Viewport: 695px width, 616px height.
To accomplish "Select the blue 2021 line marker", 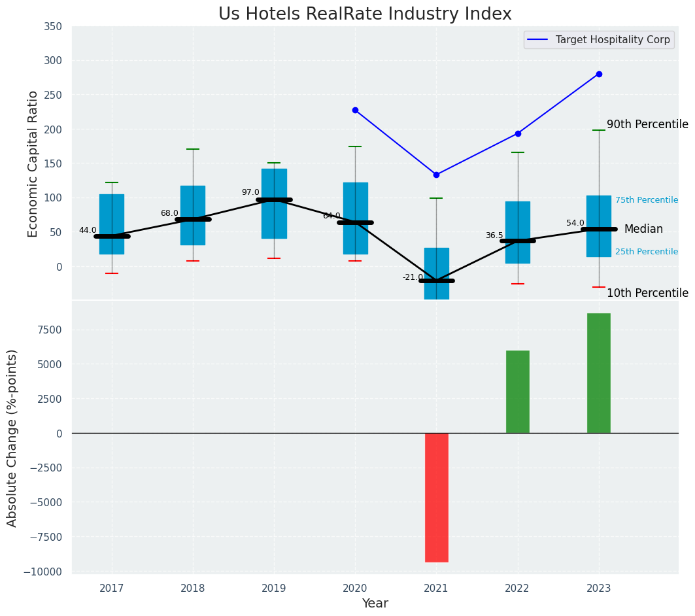I will pos(436,175).
